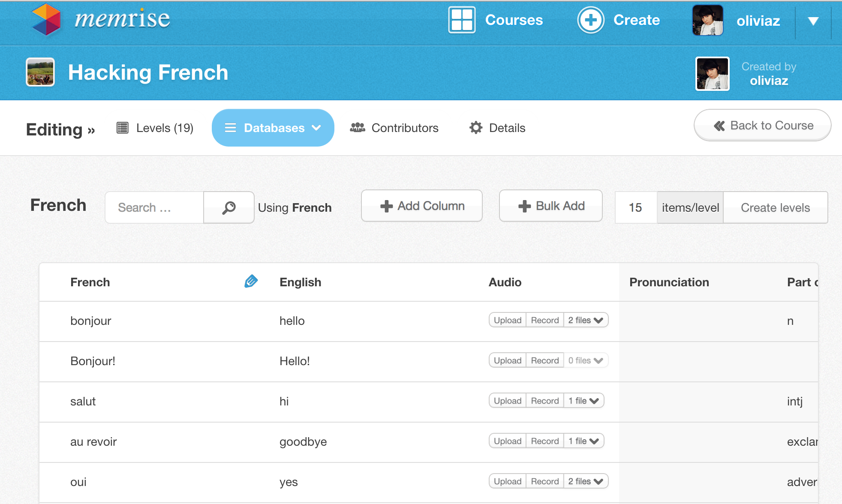842x504 pixels.
Task: Click the English cell 'hi'
Action: pos(284,402)
